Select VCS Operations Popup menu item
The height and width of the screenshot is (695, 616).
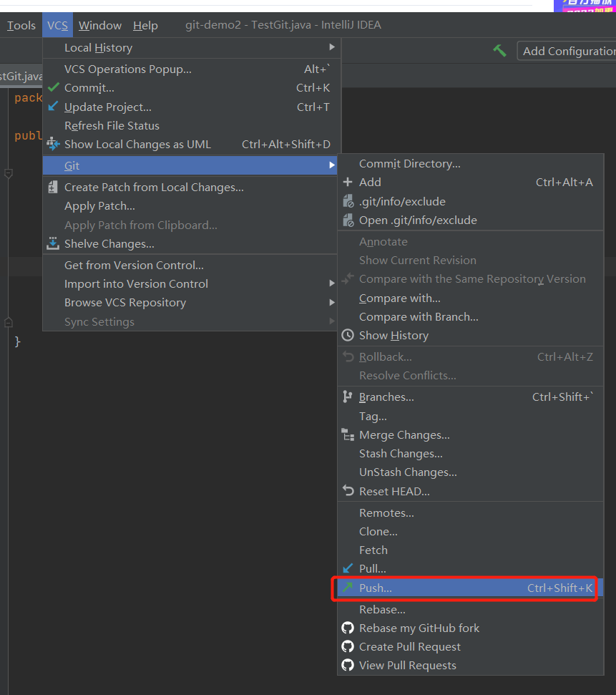pyautogui.click(x=192, y=69)
